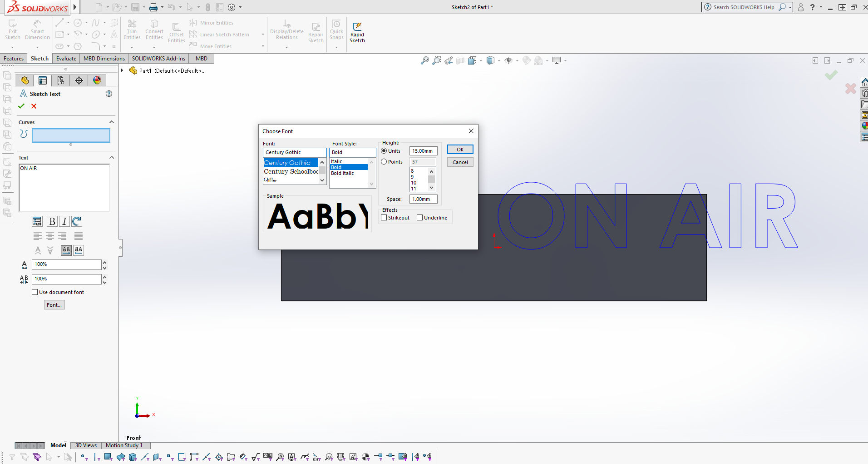Open the Font dialog via Font button
Screen dimensions: 868x464
[x=54, y=304]
